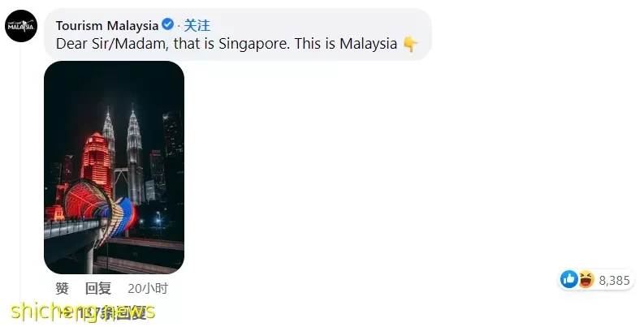
Task: Click the blue verified badge
Action: (167, 24)
